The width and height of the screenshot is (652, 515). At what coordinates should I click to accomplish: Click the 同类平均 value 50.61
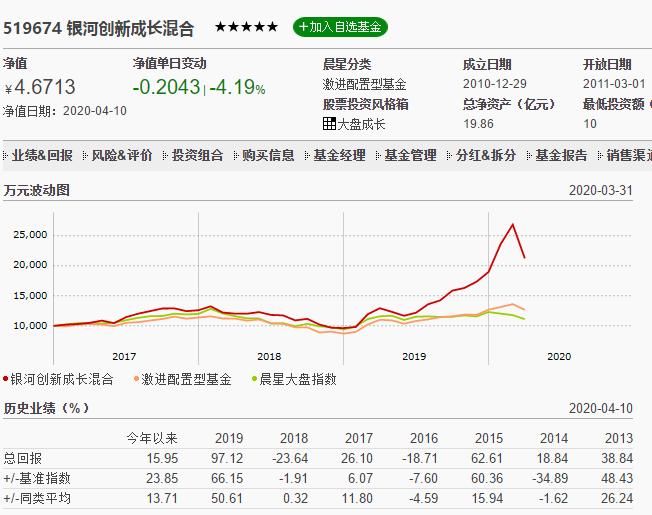coord(227,498)
